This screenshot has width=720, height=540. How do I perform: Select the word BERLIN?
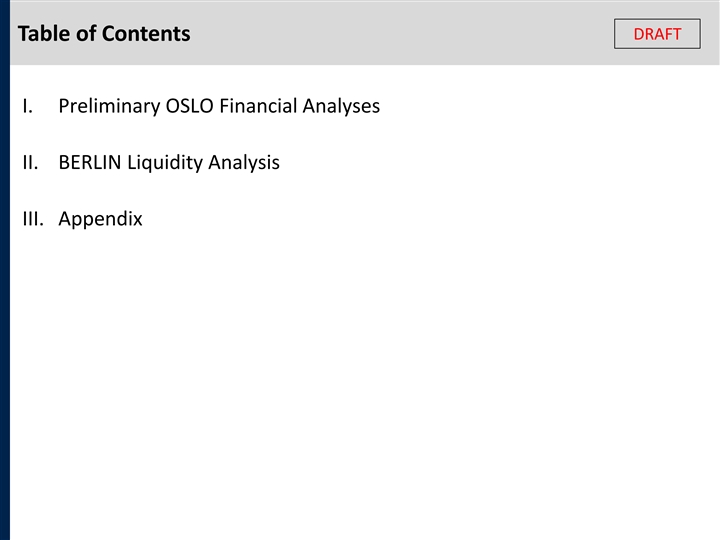click(90, 162)
